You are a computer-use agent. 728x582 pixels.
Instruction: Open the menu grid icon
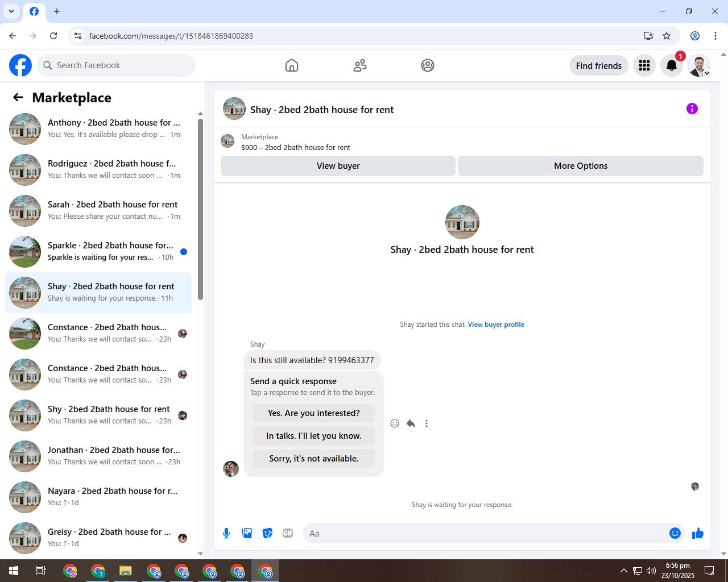[644, 65]
